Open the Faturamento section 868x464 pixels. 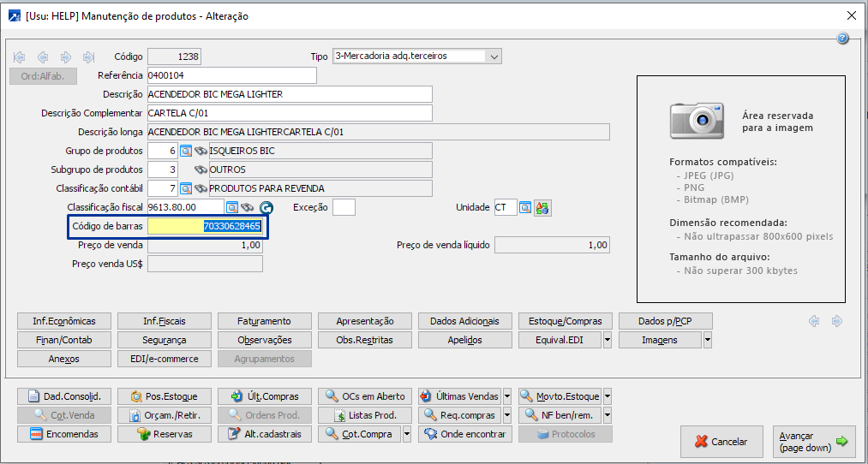click(x=265, y=321)
